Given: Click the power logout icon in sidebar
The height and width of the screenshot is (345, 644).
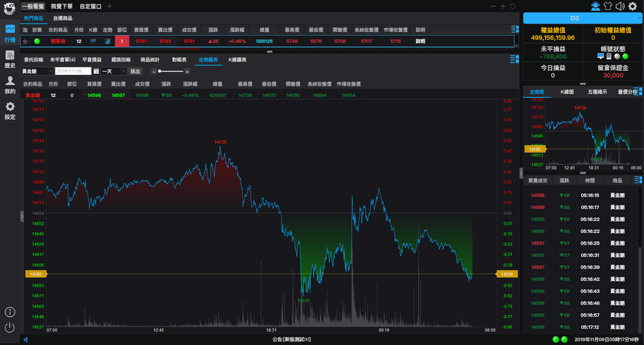Looking at the screenshot, I should tap(10, 327).
